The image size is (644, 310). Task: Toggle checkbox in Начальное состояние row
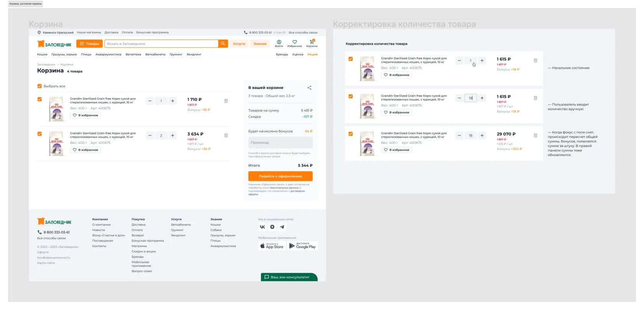pos(350,59)
